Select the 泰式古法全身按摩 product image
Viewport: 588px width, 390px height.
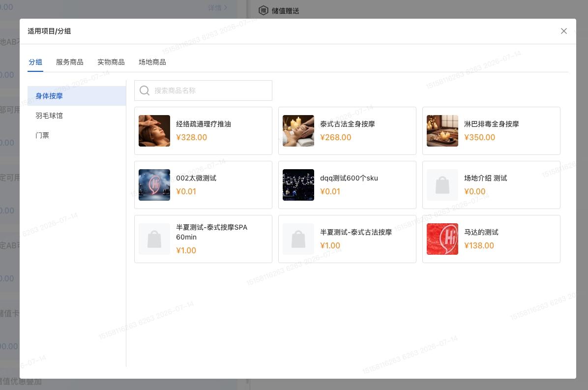[x=298, y=131]
